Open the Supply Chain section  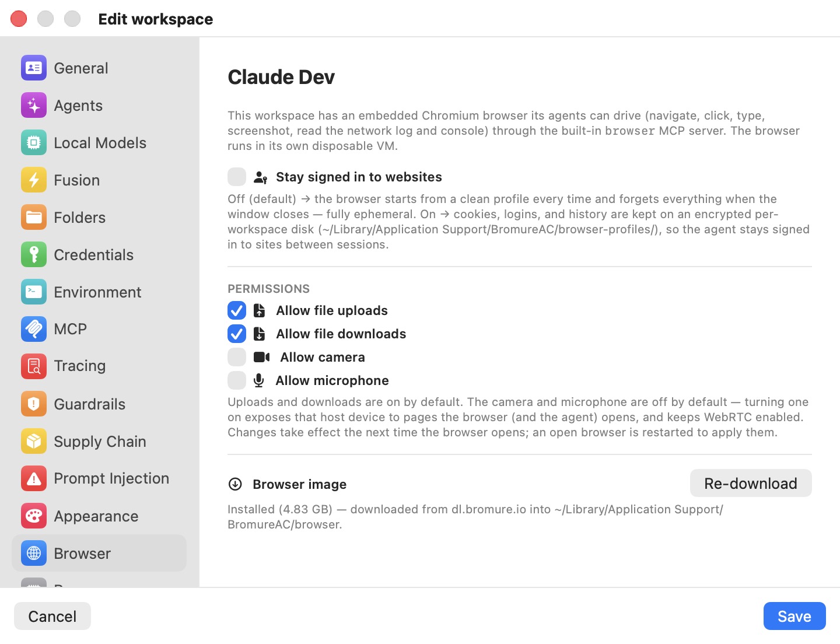pyautogui.click(x=99, y=441)
